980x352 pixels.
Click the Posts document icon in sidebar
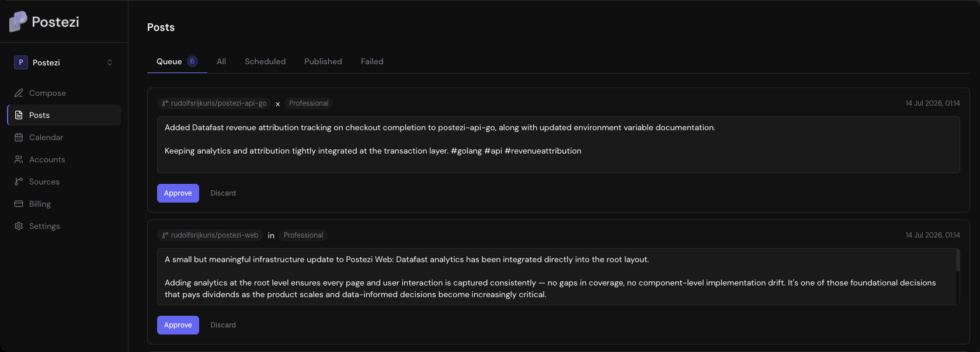19,115
